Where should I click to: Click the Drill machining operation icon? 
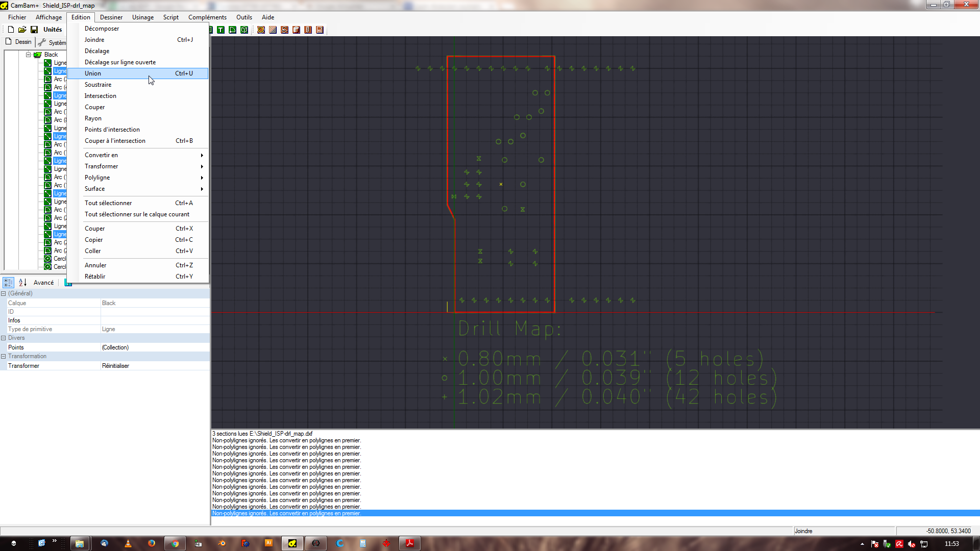pyautogui.click(x=308, y=30)
